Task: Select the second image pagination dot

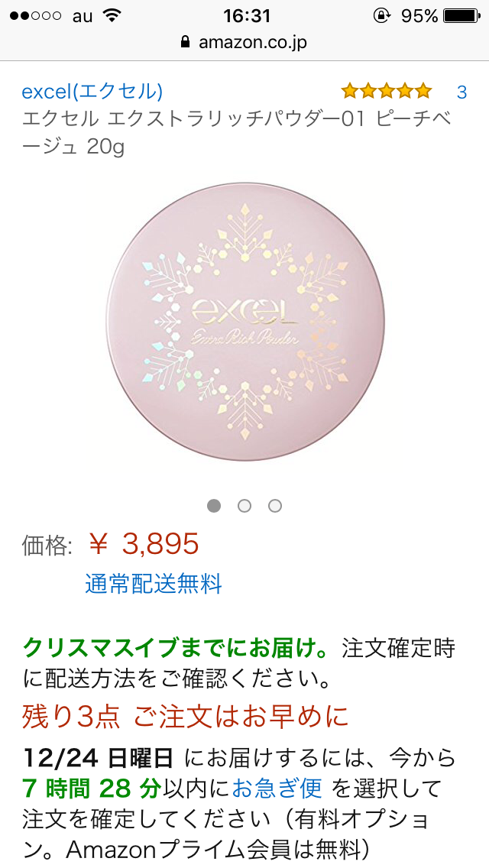Action: point(244,505)
